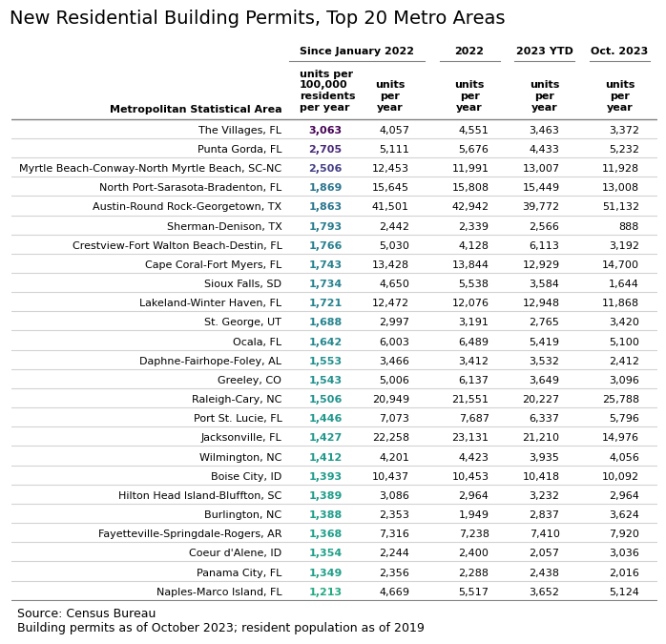This screenshot has height=644, width=666.
Task: Click Ocala's 6,003 units per year value
Action: 394,342
